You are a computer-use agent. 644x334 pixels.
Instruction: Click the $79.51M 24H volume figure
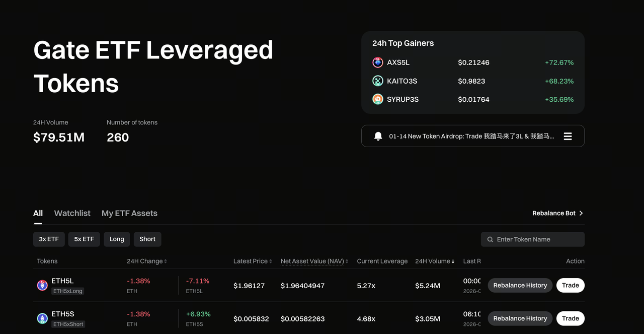pyautogui.click(x=59, y=137)
